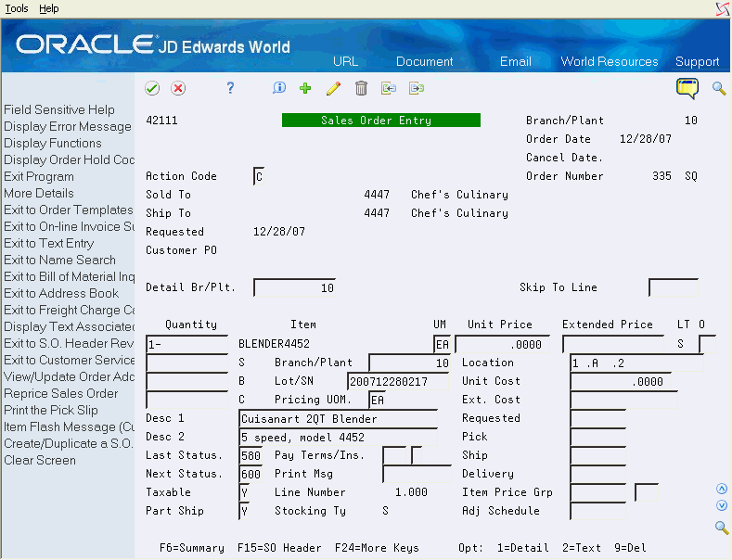The image size is (732, 560).
Task: Click the Desc 2 field
Action: [x=338, y=438]
